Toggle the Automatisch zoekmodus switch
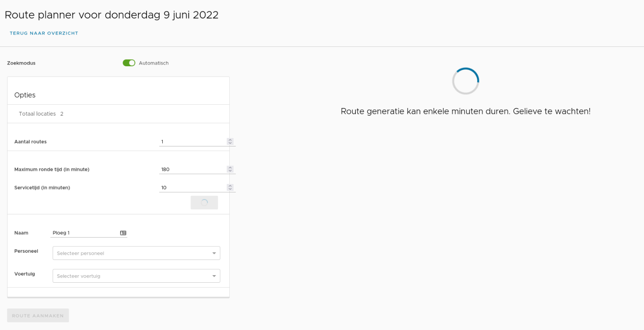This screenshot has width=644, height=330. 129,63
